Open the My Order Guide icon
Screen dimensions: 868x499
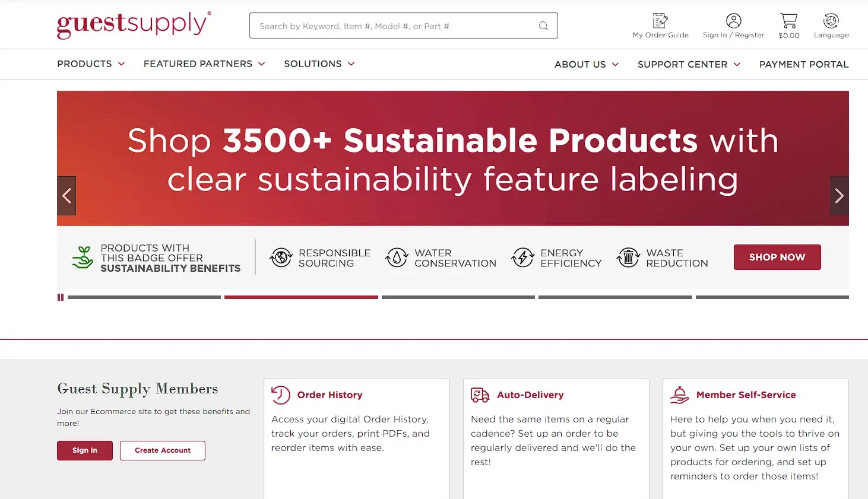(x=660, y=21)
